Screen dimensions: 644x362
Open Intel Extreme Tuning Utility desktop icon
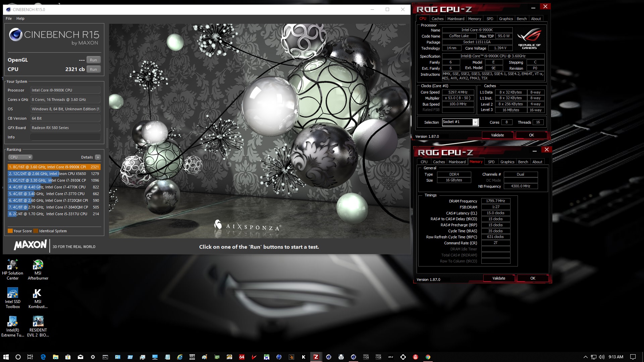[12, 326]
